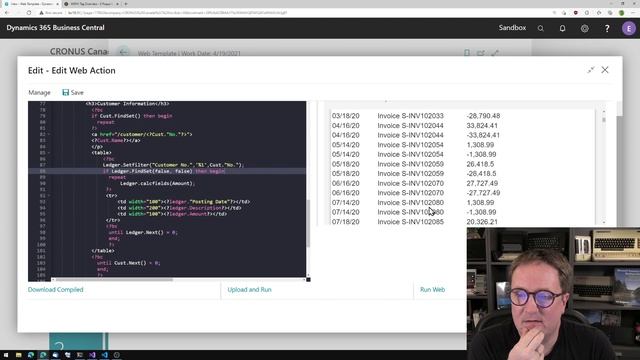Click the Dynamics 365 Business Central title

click(55, 28)
